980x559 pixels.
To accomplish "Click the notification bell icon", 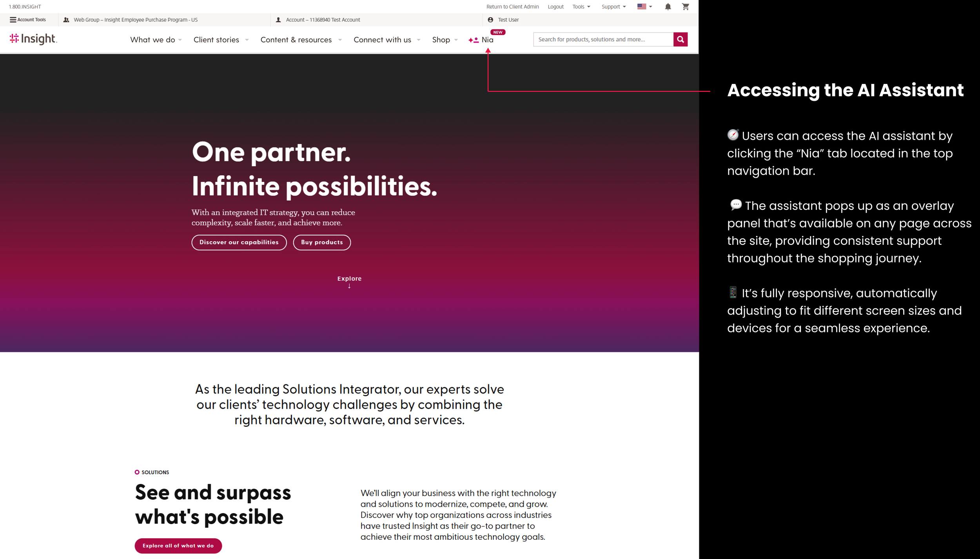I will 668,7.
